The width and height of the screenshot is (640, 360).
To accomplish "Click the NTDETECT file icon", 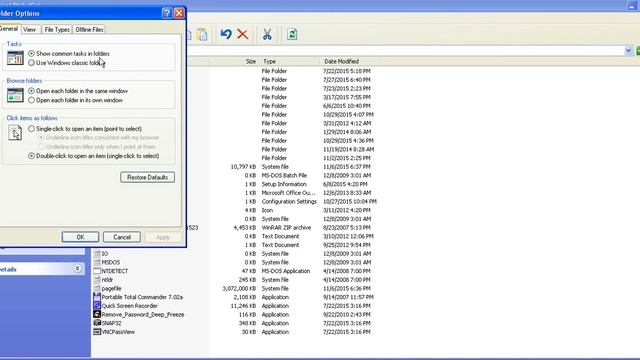I will (97, 271).
